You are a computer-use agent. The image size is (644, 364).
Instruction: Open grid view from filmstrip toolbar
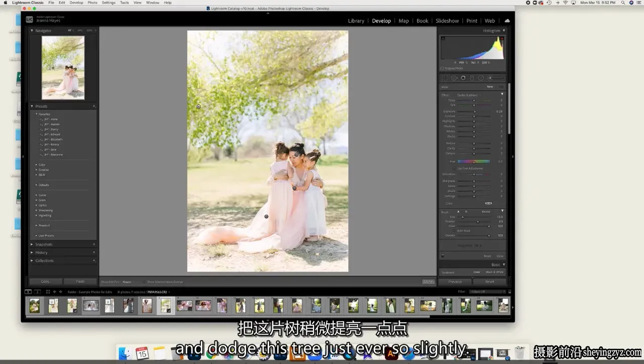(48, 292)
